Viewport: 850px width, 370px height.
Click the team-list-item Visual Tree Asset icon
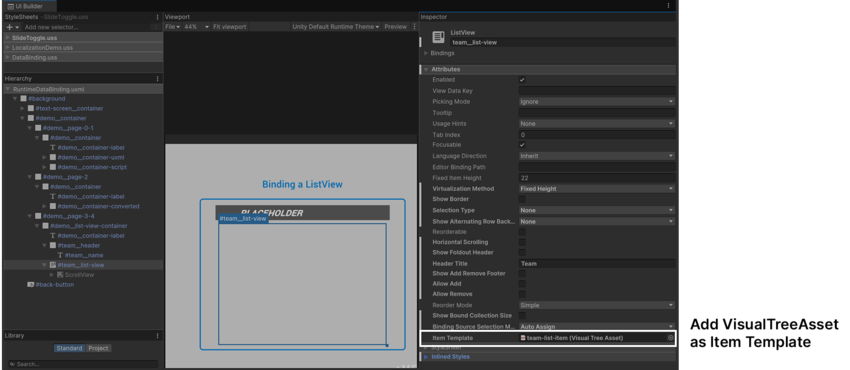coord(523,337)
